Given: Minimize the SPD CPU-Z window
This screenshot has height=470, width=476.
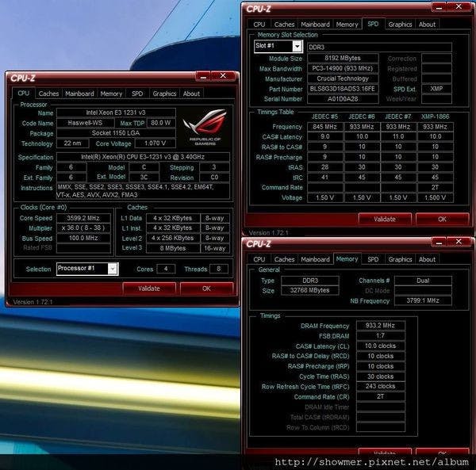Looking at the screenshot, I should 439,7.
